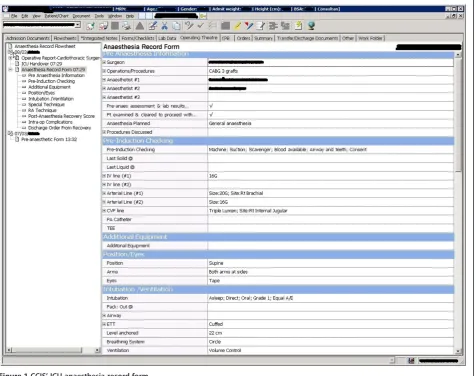The width and height of the screenshot is (476, 376).
Task: Expand the CVP line row marker
Action: 104,211
